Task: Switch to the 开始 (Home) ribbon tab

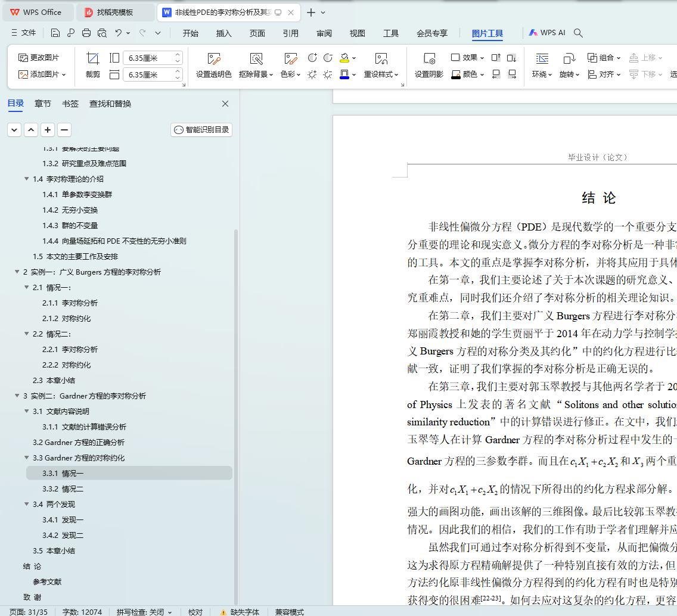Action: 191,33
